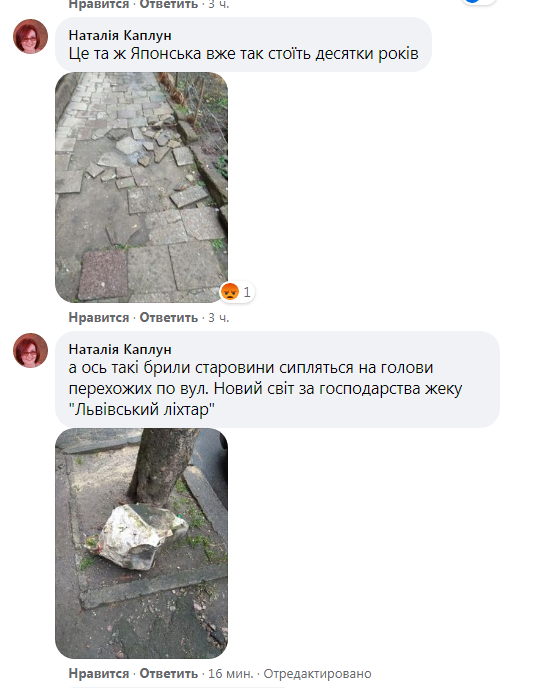Open the broken sidewalk tiles photo
Viewport: 545px width, 688px height.
coord(141,187)
